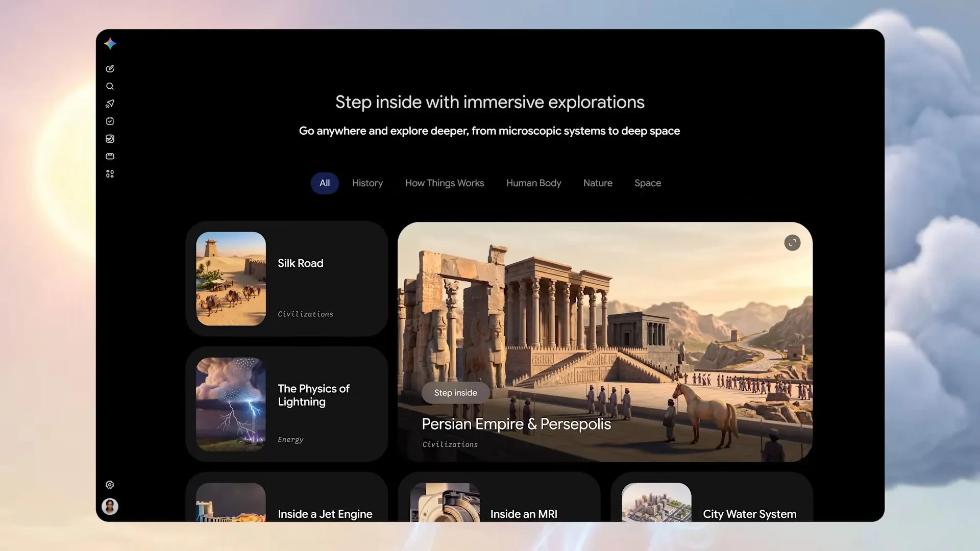The width and height of the screenshot is (980, 551).
Task: Start a new chat with the pen icon
Action: [110, 68]
